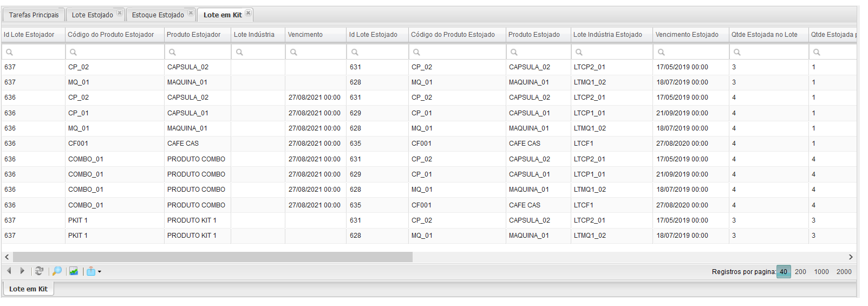Focus filter field under Qtde Estojada no Lote
The height and width of the screenshot is (306, 868).
(x=769, y=52)
